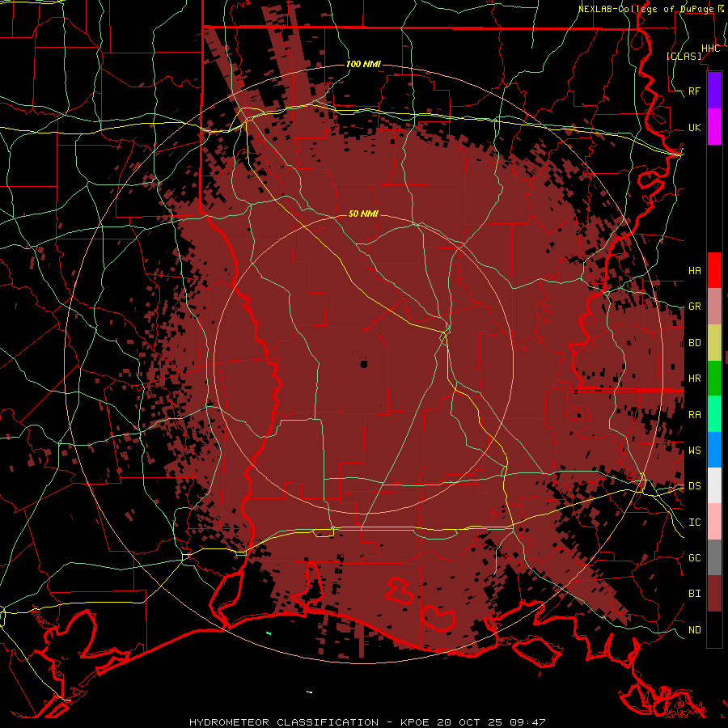Click the "ND" legend label
This screenshot has width=728, height=728.
tap(694, 630)
